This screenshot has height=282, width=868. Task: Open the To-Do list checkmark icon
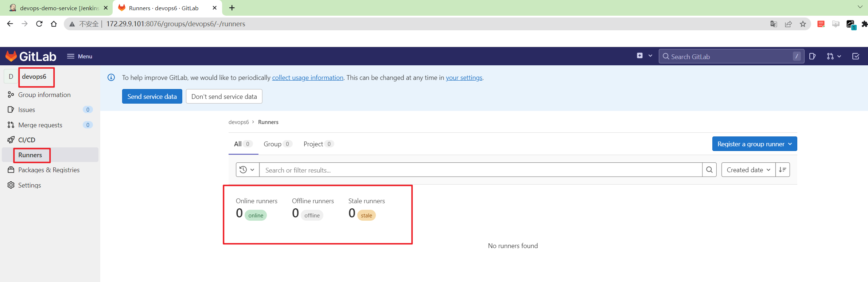click(856, 56)
